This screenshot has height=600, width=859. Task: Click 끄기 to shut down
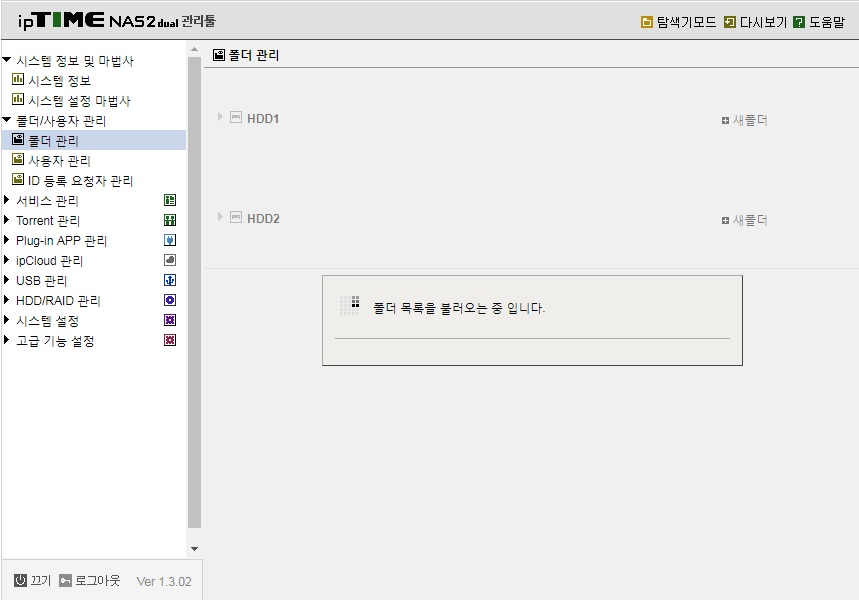point(41,580)
